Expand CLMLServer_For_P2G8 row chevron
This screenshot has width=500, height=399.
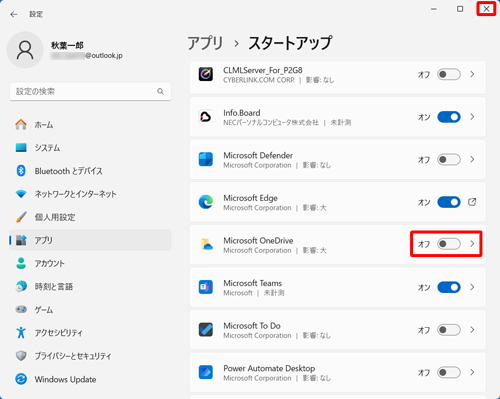pos(472,74)
